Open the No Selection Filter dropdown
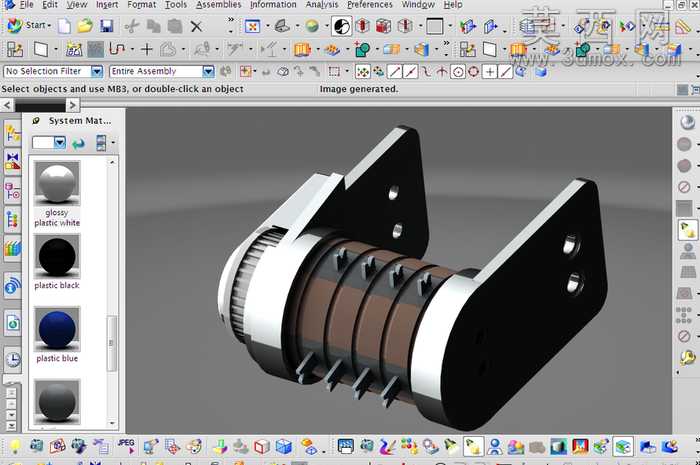This screenshot has height=465, width=700. (x=97, y=71)
